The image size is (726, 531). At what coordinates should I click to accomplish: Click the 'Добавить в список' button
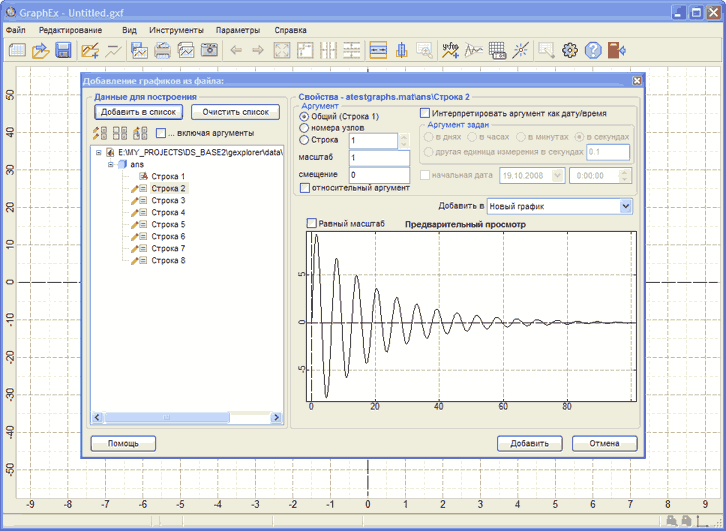click(x=137, y=113)
